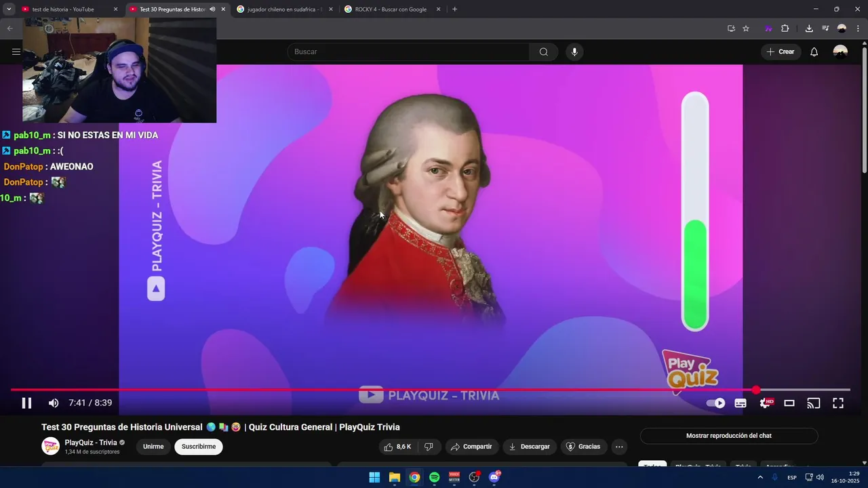Open Discord from the taskbar
The height and width of the screenshot is (488, 868).
coord(494,477)
